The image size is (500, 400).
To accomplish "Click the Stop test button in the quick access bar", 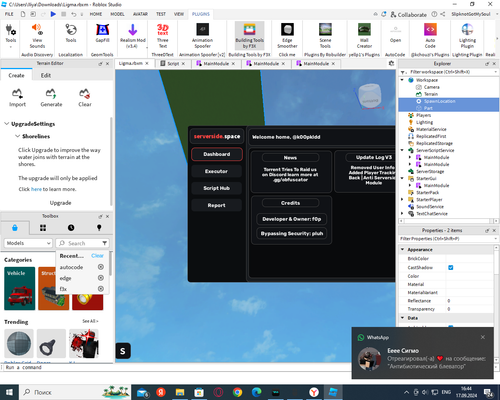I will [63, 14].
